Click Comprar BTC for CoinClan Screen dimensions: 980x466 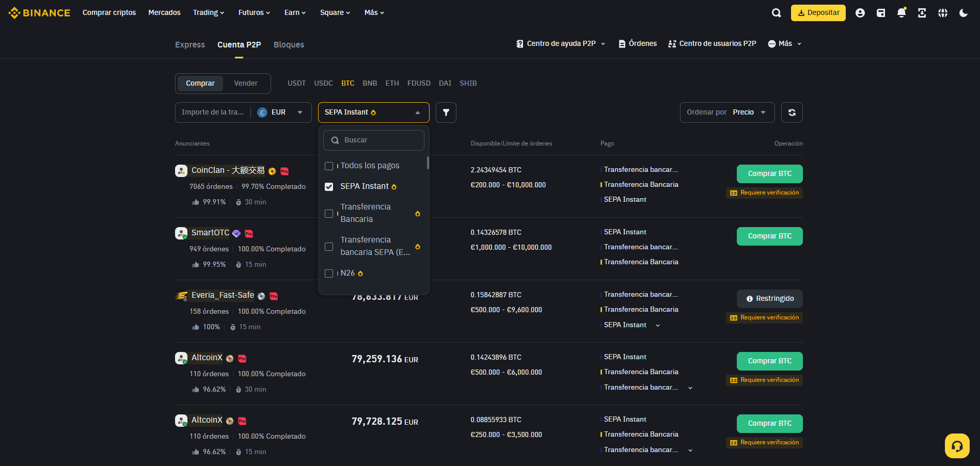[769, 174]
